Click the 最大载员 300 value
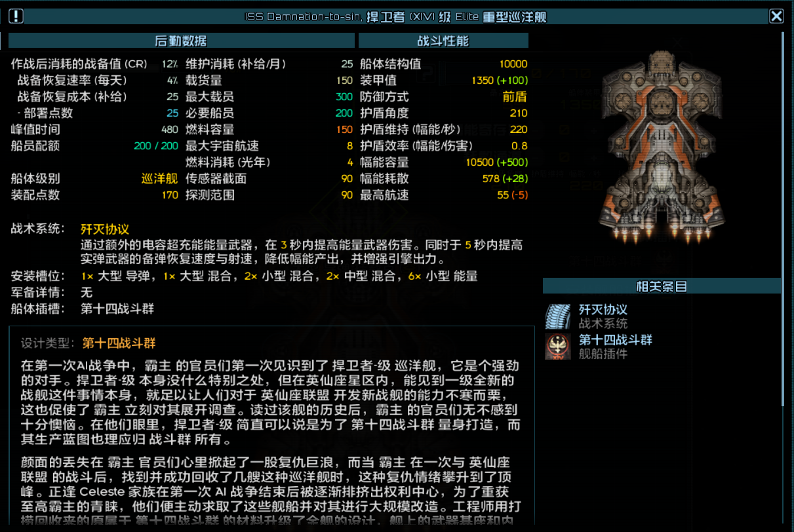 [344, 97]
